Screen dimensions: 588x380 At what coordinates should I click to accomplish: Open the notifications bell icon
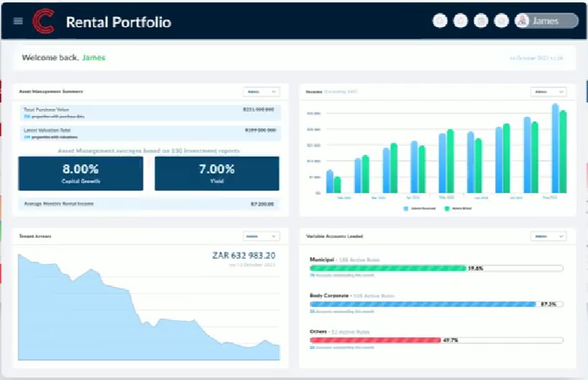pos(460,22)
